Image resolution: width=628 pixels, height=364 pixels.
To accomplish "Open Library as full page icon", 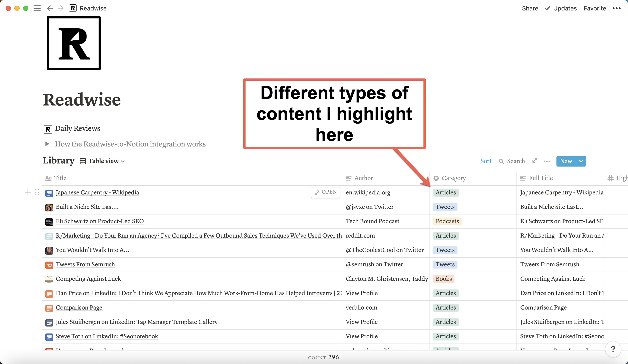I will pyautogui.click(x=534, y=161).
